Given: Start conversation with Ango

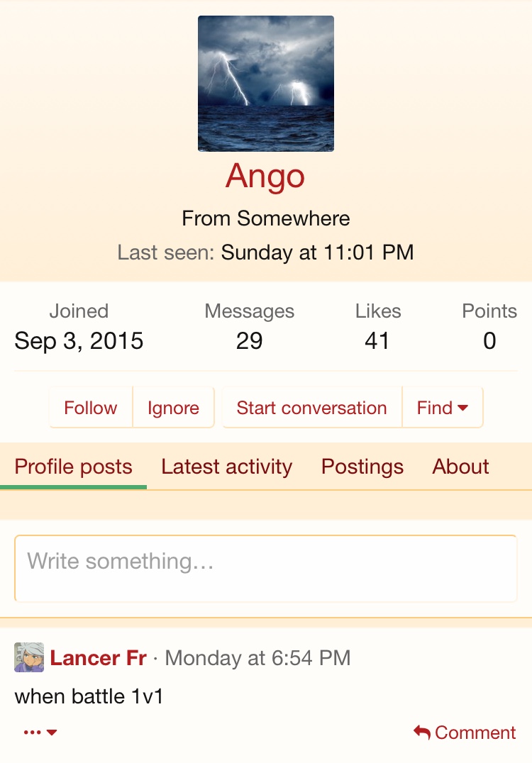Looking at the screenshot, I should tap(312, 408).
